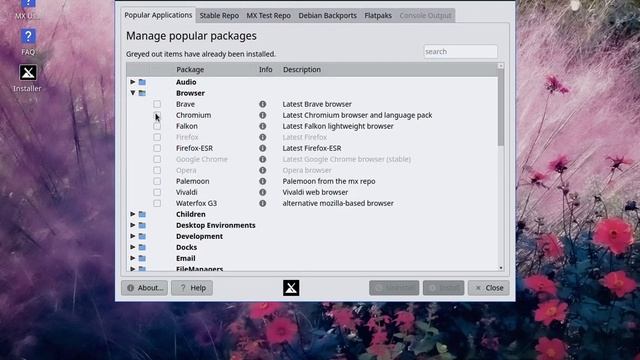Click the Description column header
The height and width of the screenshot is (360, 640).
[x=302, y=69]
